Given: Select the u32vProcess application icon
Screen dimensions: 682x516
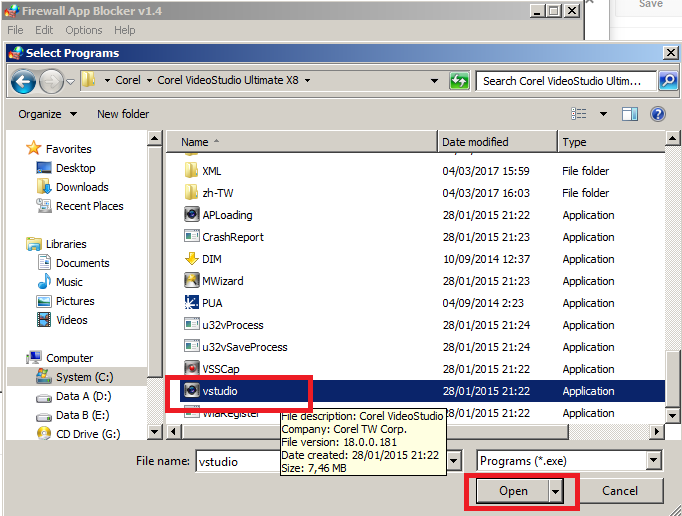Looking at the screenshot, I should [x=191, y=324].
